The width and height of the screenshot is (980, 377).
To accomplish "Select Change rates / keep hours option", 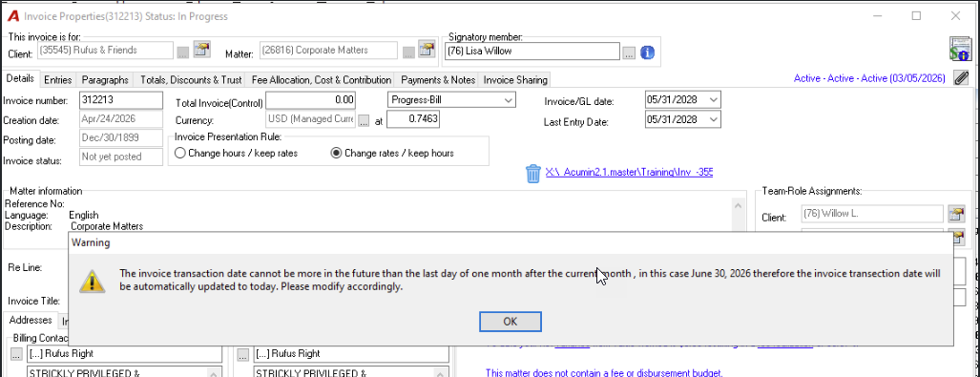I will coord(392,153).
